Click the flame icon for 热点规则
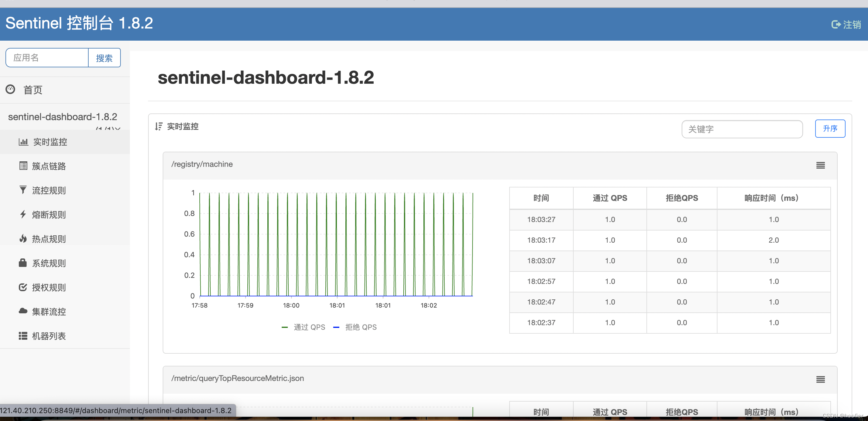 tap(23, 239)
